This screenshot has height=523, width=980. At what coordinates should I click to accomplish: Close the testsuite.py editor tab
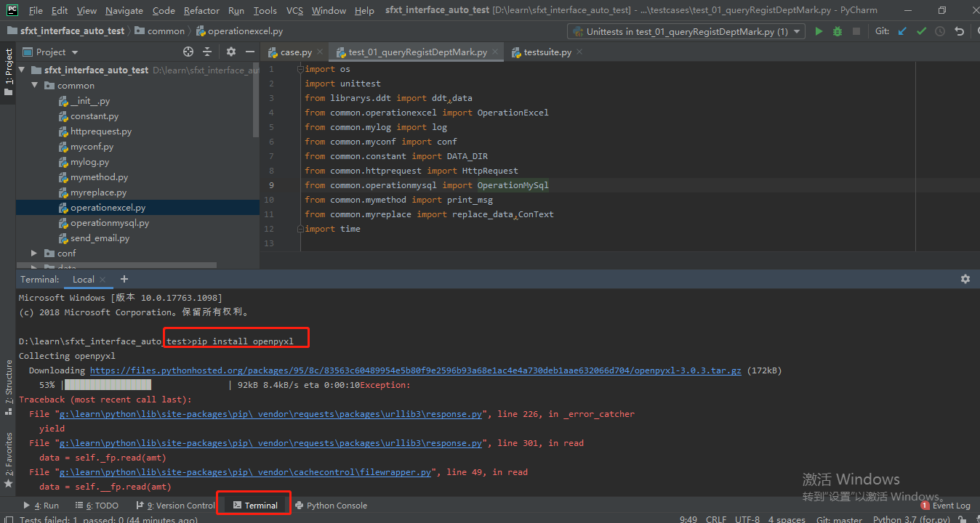579,52
